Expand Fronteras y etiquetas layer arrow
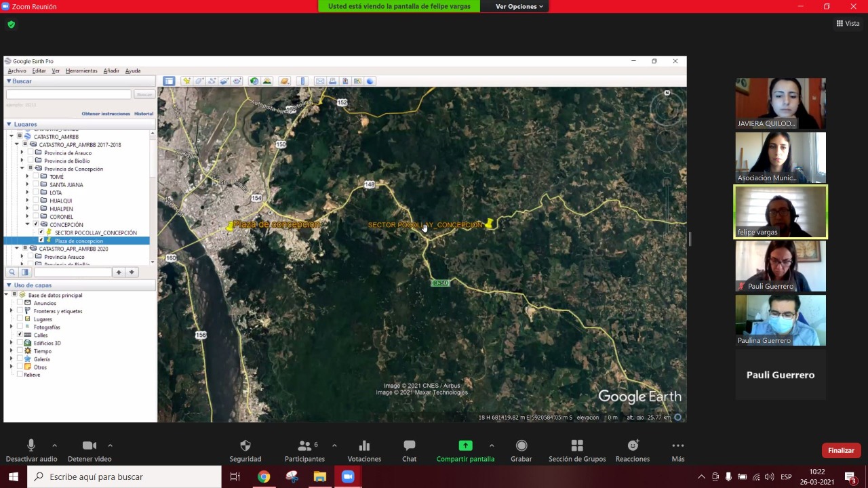Screen dimensions: 868x488 pos(12,311)
